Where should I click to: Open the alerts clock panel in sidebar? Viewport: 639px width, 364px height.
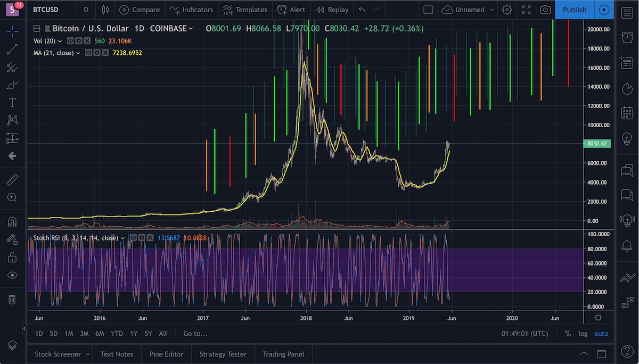point(627,37)
